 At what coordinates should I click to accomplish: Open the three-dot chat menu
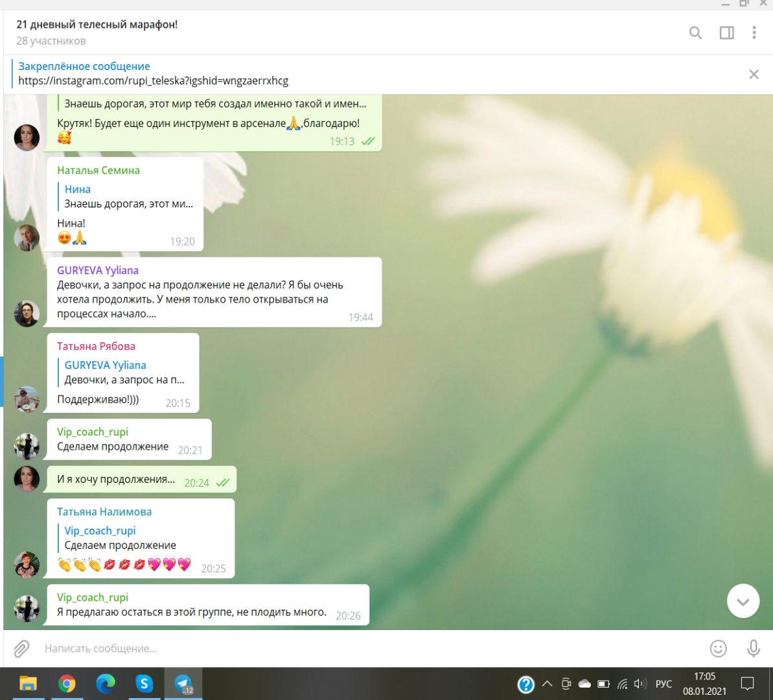click(754, 32)
